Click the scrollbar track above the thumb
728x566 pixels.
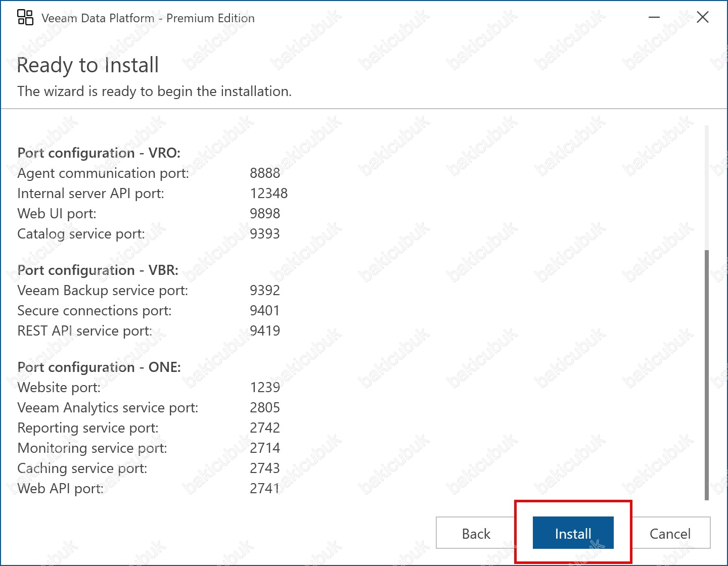pyautogui.click(x=707, y=187)
